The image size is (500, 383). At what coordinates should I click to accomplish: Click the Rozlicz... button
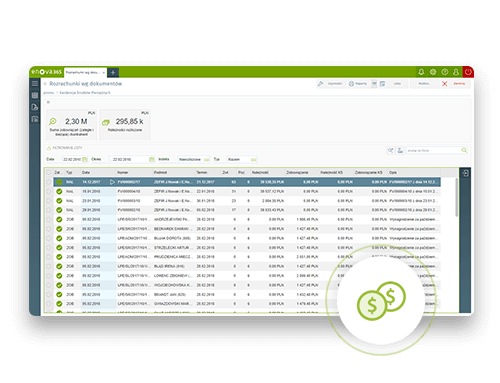(x=424, y=84)
